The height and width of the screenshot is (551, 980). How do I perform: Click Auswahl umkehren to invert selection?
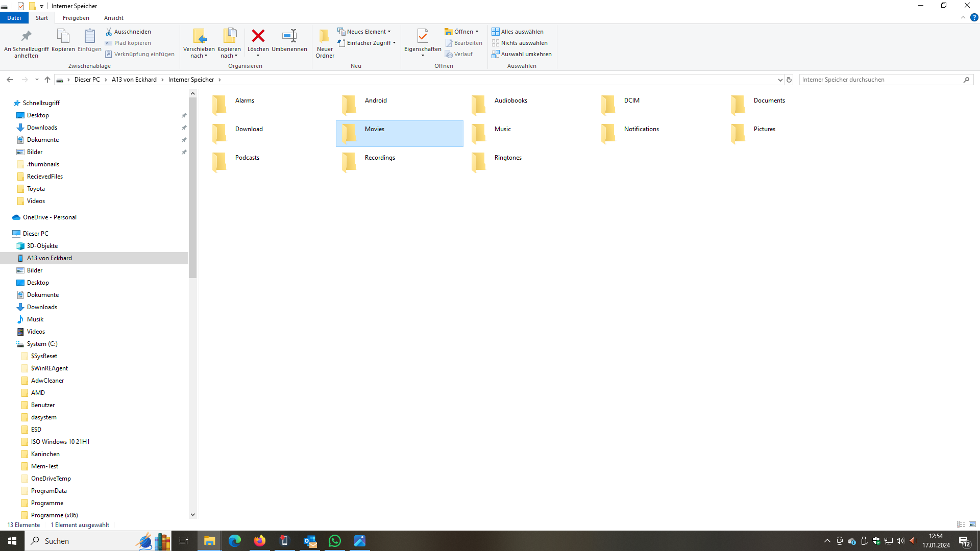point(522,54)
